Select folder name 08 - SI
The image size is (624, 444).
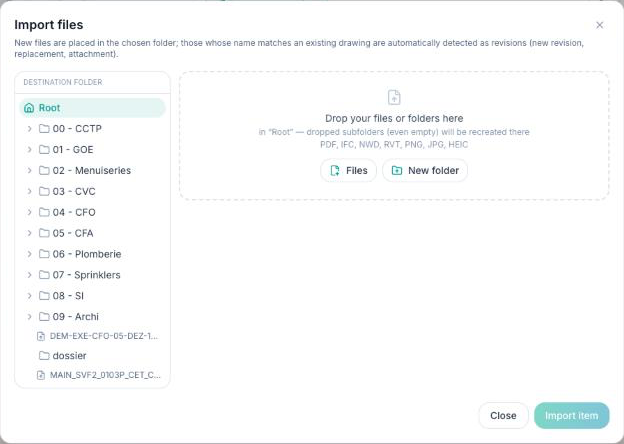tap(68, 296)
